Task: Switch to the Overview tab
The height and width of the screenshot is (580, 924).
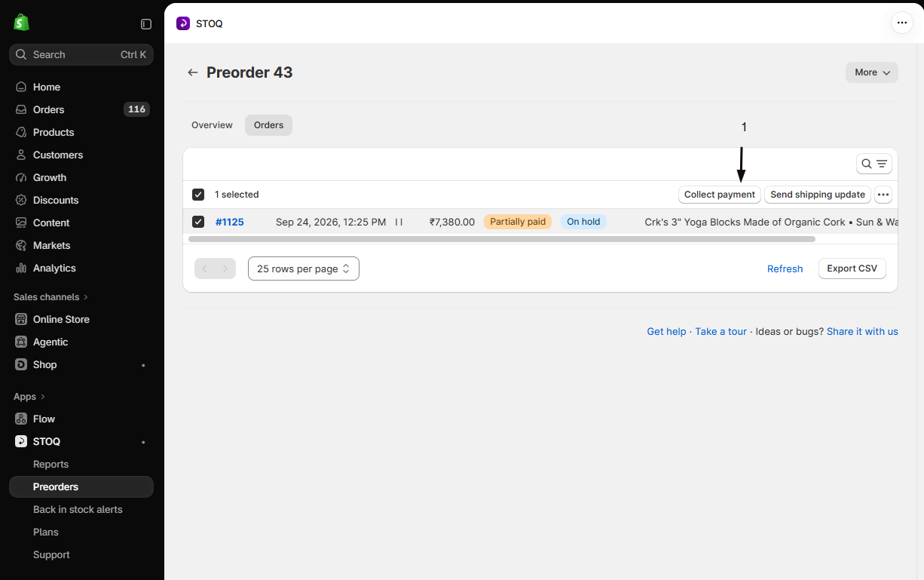Action: pyautogui.click(x=212, y=125)
